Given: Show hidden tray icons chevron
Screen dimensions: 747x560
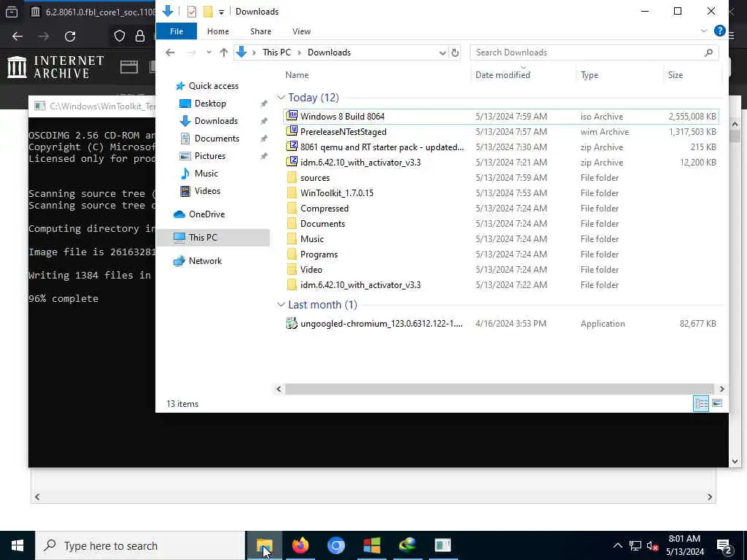Looking at the screenshot, I should [x=617, y=545].
